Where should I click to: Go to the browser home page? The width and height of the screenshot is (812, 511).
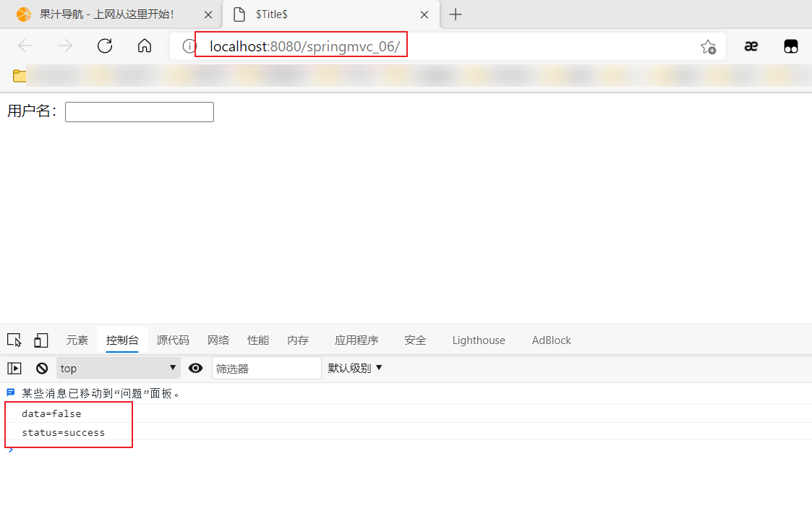[145, 46]
